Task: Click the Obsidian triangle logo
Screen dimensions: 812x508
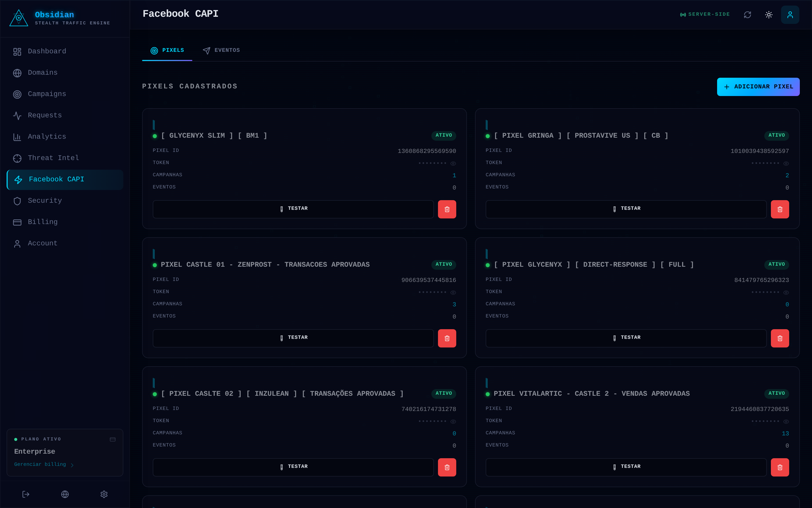Action: pos(19,18)
